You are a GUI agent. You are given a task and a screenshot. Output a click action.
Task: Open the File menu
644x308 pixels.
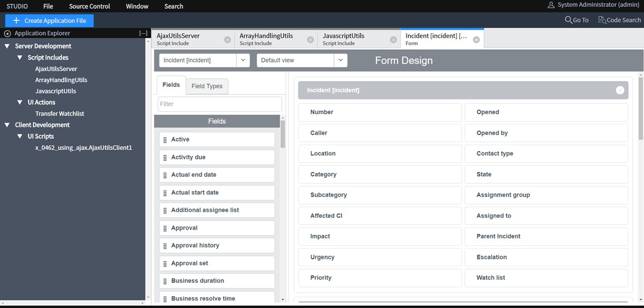[48, 6]
